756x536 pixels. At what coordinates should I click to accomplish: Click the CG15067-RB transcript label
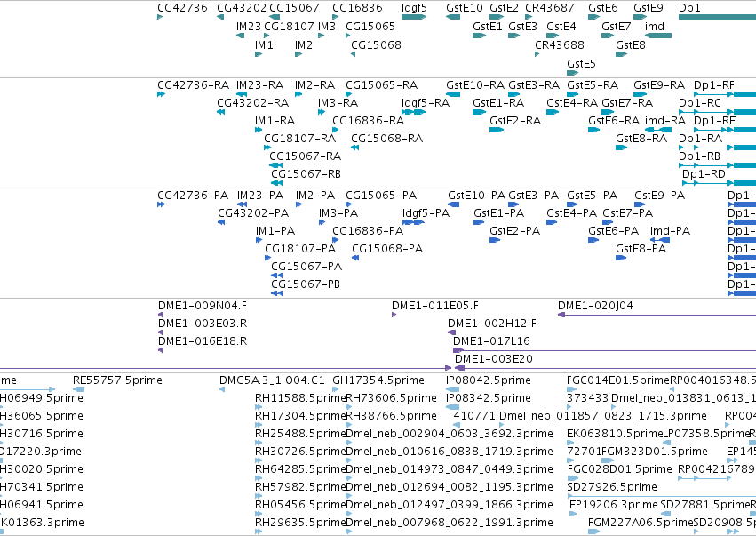(x=306, y=173)
